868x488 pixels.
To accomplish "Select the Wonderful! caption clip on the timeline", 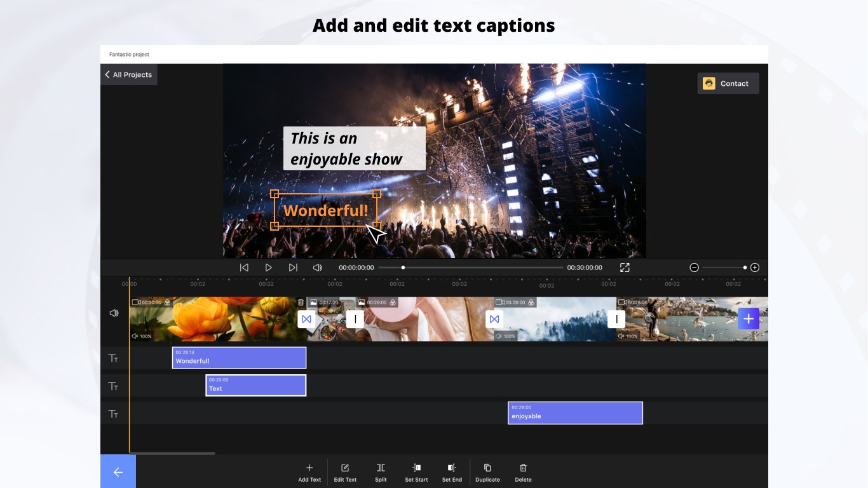I will point(239,358).
